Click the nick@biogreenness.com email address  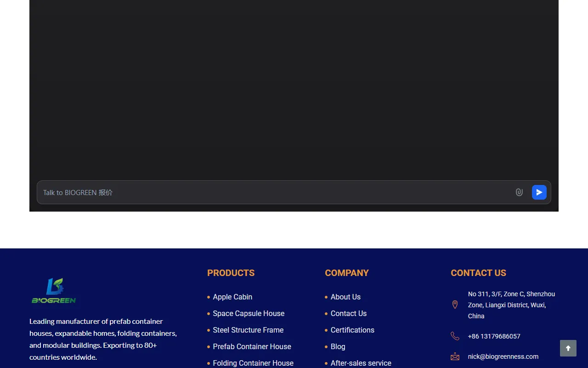point(503,356)
